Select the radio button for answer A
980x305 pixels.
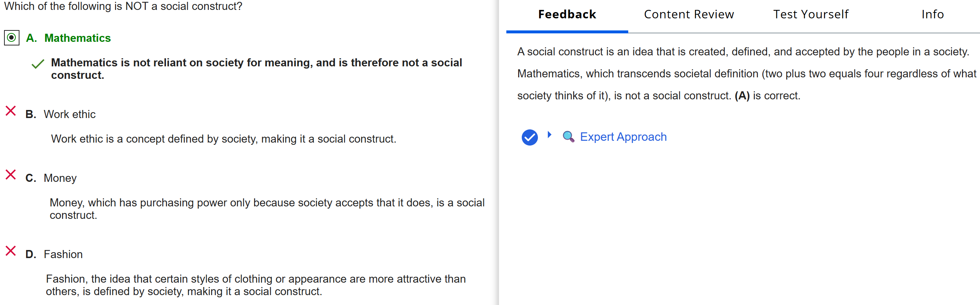tap(12, 38)
